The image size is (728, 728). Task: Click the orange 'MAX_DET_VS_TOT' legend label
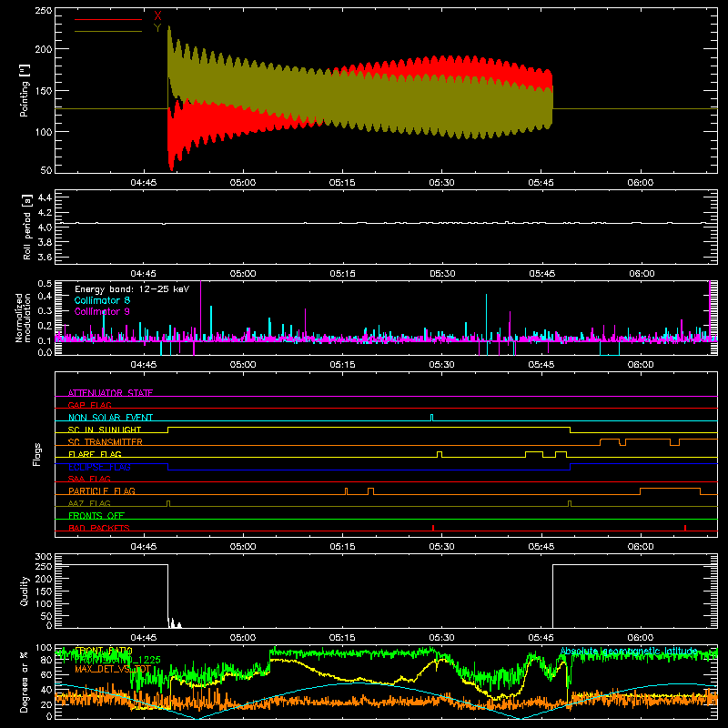[x=113, y=669]
